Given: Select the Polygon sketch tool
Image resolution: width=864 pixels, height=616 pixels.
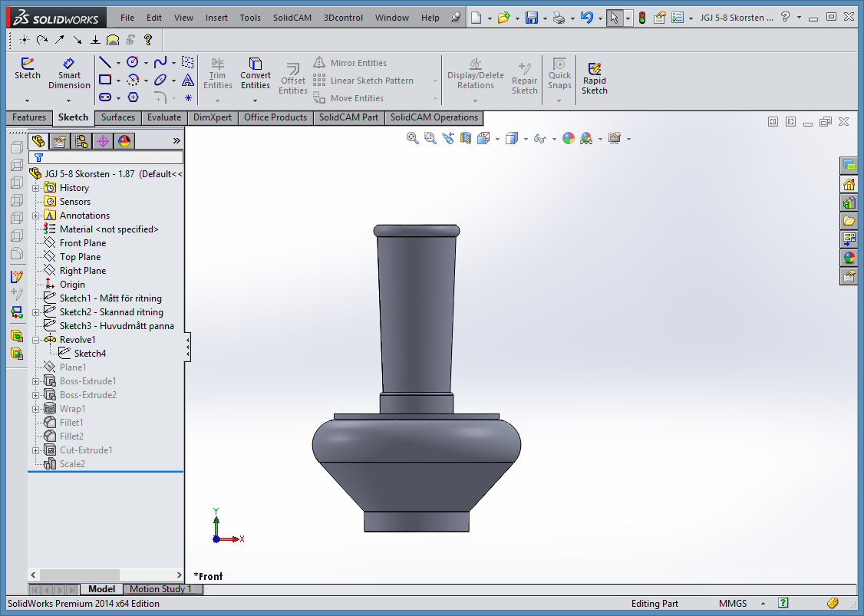Looking at the screenshot, I should tap(133, 97).
